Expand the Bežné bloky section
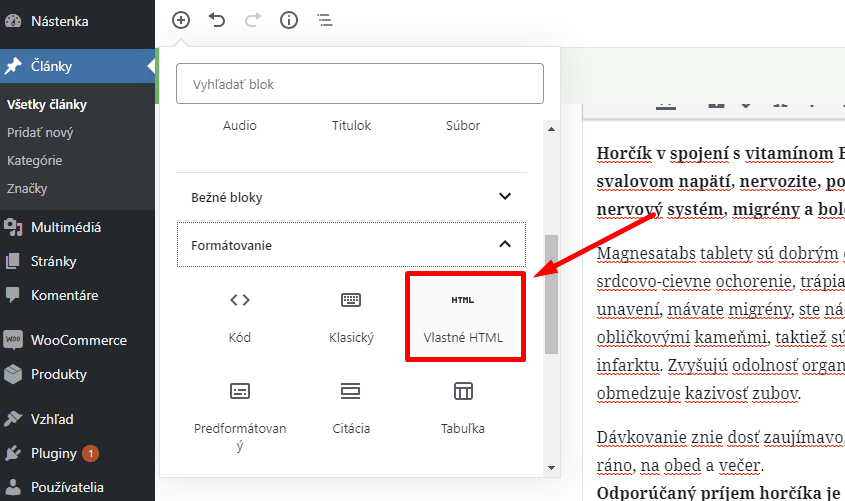 tap(351, 198)
